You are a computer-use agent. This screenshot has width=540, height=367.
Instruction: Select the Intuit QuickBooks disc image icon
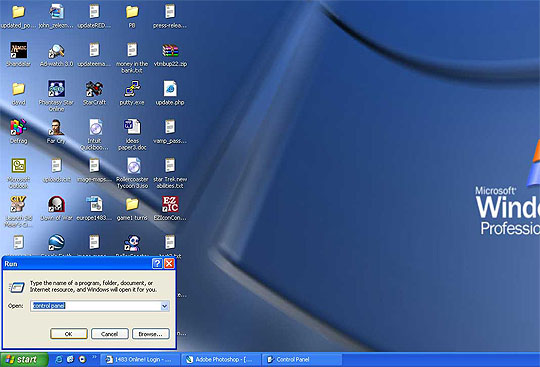95,128
